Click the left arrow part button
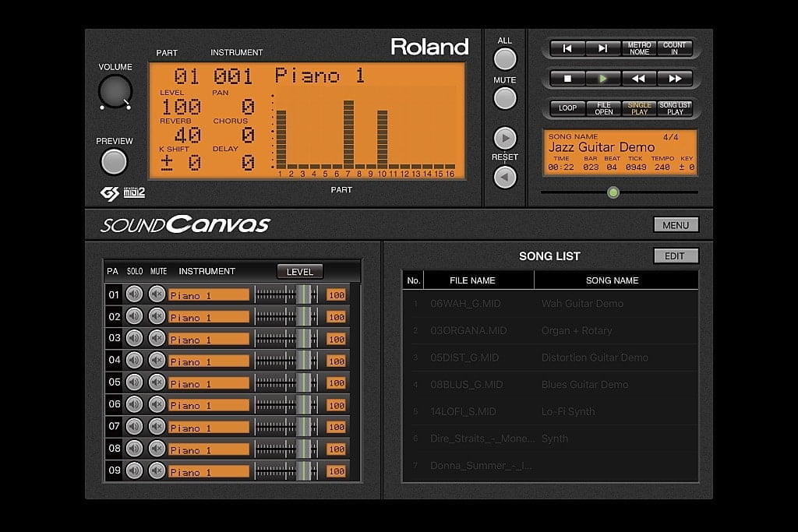798x532 pixels. [x=505, y=177]
